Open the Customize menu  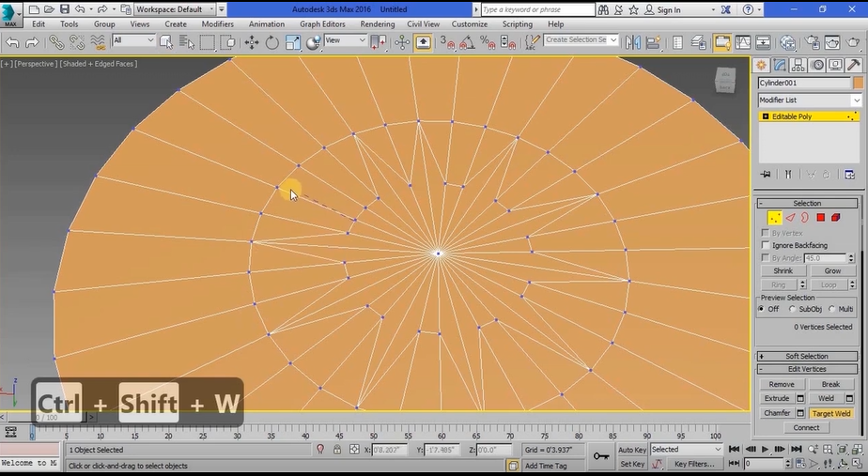(x=469, y=23)
